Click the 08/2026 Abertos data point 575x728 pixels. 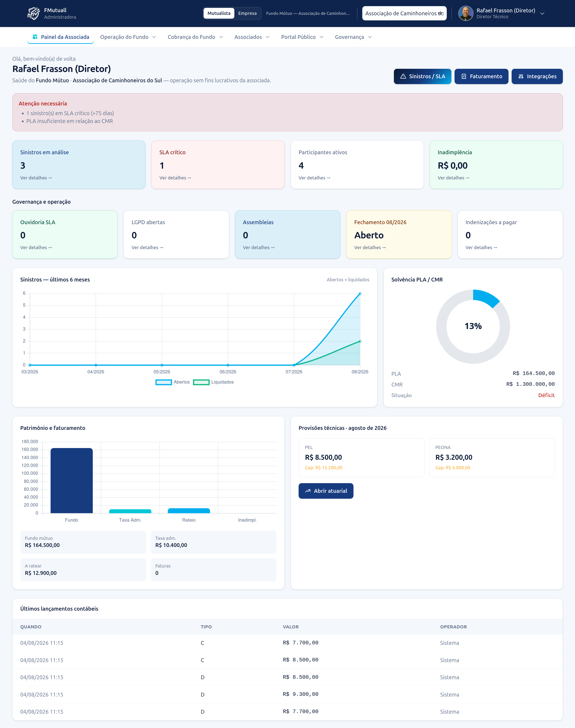coord(360,294)
